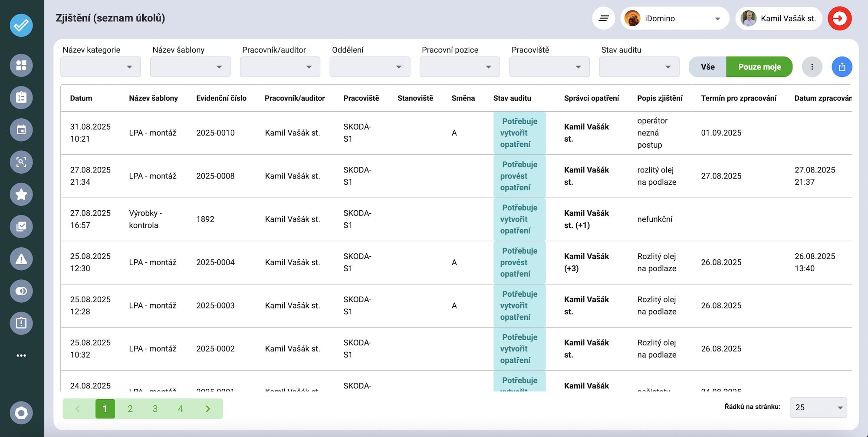Open Kamil Vašák st. user profile button
This screenshot has width=868, height=437.
779,19
